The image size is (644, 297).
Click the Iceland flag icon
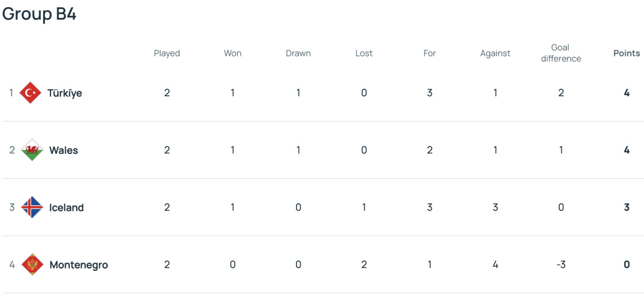[x=32, y=207]
